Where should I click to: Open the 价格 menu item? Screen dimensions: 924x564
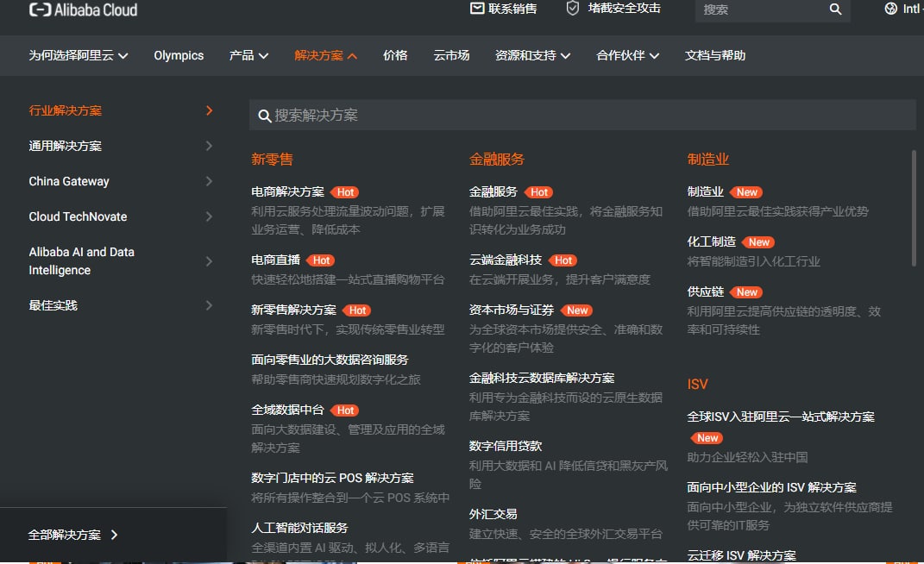(395, 55)
